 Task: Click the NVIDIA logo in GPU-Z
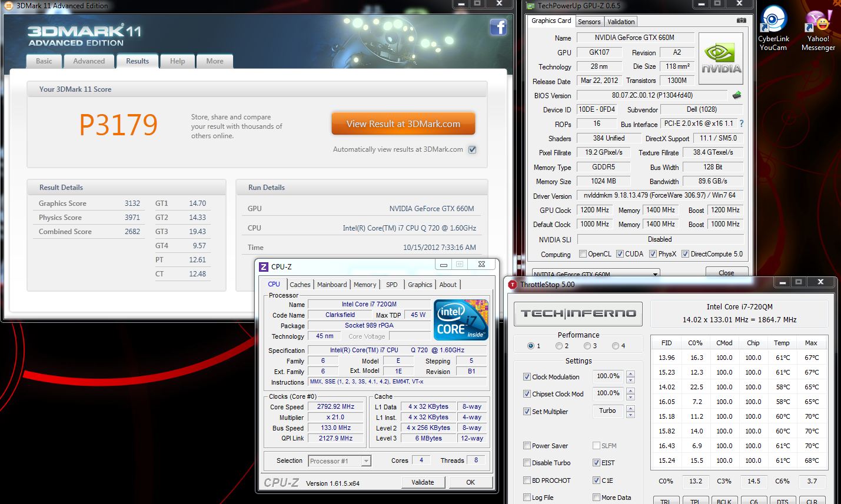721,58
